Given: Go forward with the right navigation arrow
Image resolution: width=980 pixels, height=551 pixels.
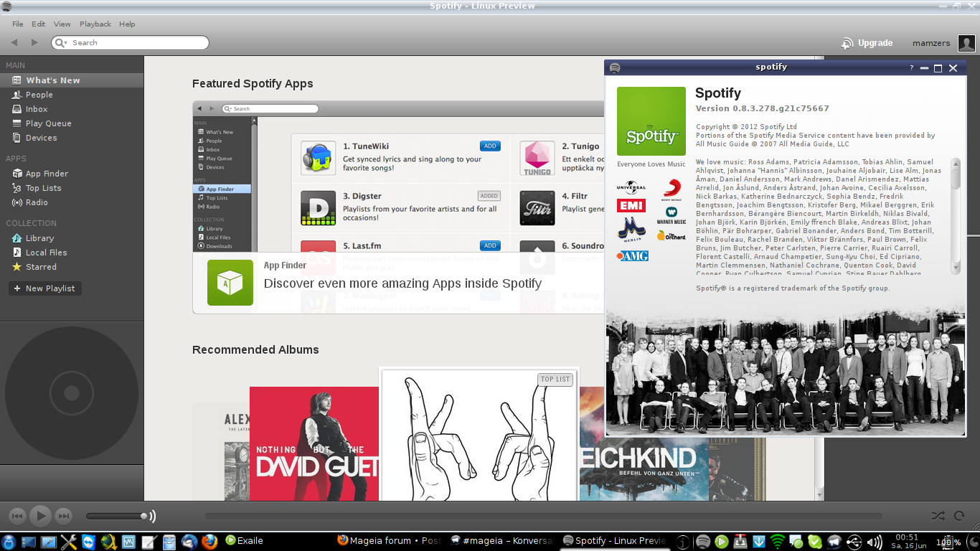Looking at the screenshot, I should tap(34, 42).
